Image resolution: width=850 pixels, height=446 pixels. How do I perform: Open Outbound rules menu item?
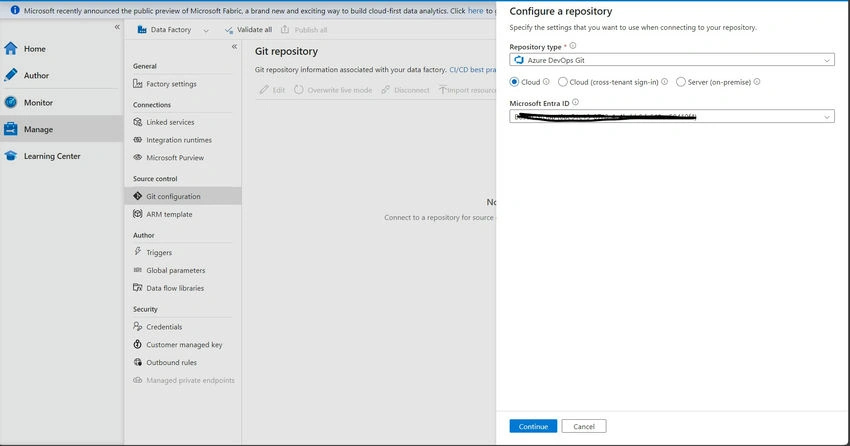pyautogui.click(x=183, y=362)
